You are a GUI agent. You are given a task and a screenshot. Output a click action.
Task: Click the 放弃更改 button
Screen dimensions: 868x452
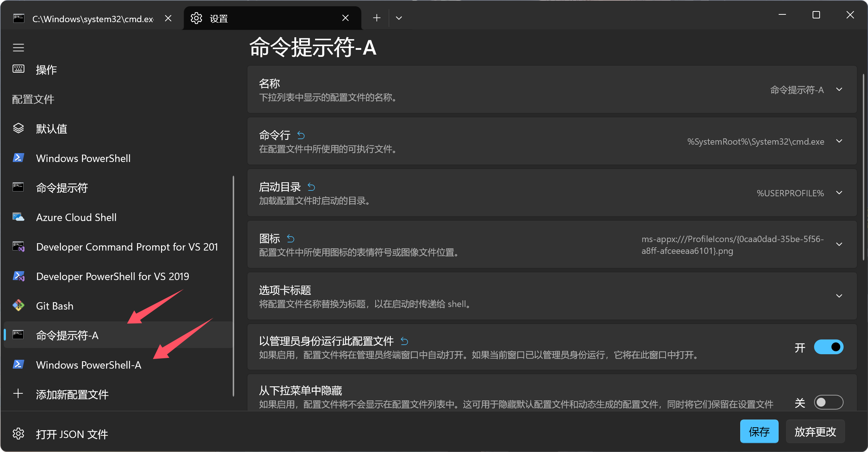(815, 431)
